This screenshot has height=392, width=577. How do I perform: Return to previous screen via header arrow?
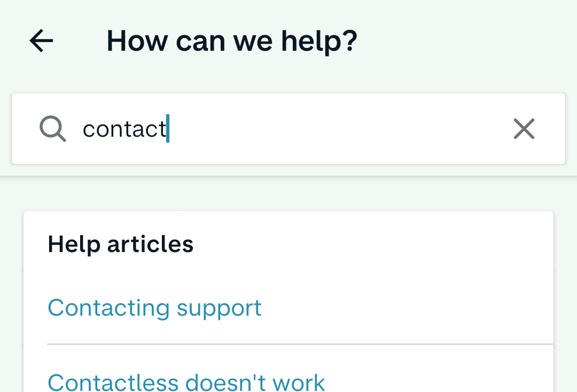[x=42, y=41]
